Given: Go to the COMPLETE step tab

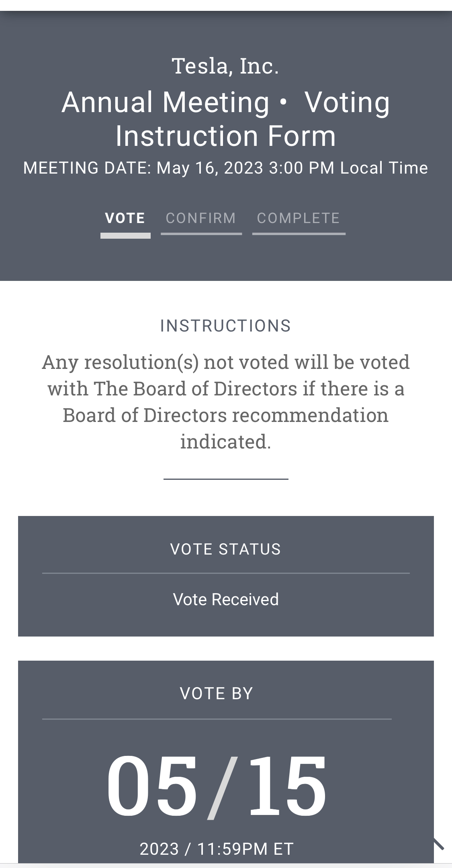Looking at the screenshot, I should tap(299, 218).
